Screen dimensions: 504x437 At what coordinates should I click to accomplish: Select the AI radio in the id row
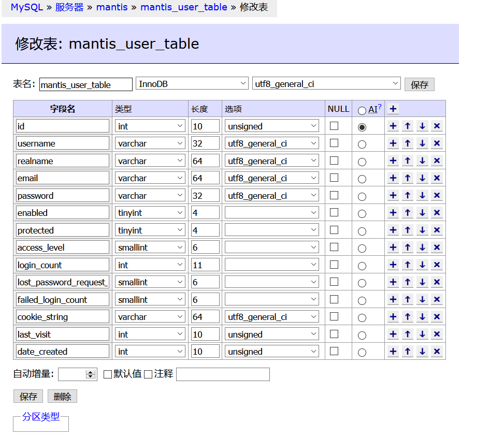362,127
